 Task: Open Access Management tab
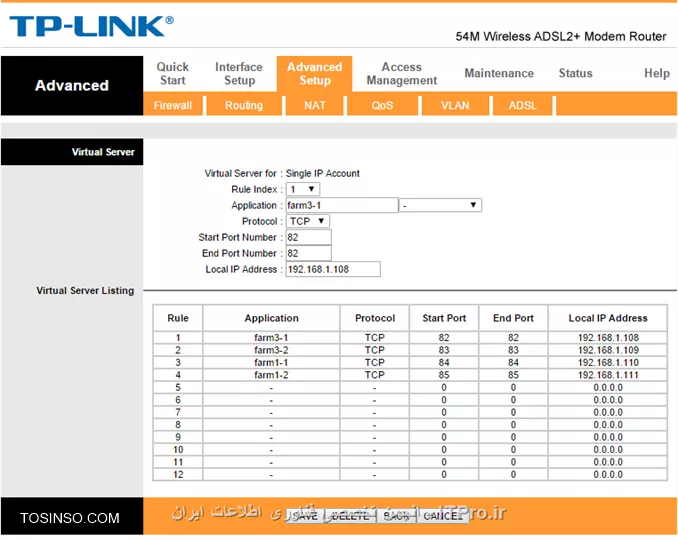[402, 73]
